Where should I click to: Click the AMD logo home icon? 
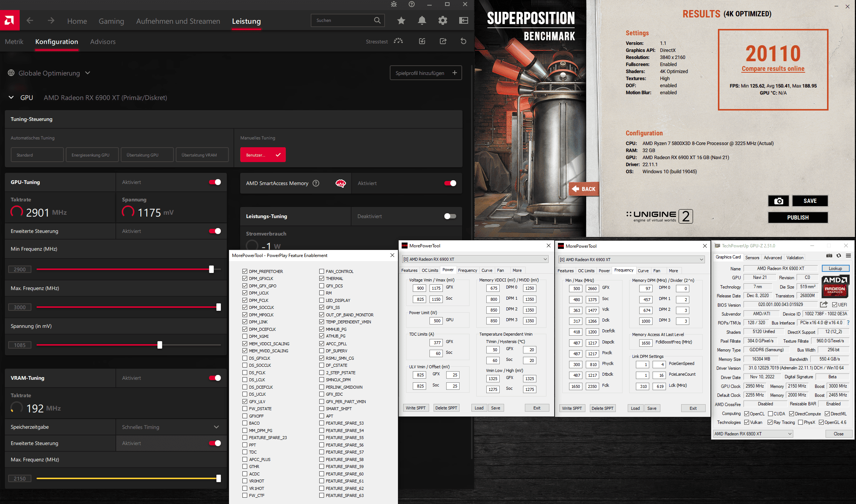tap(10, 20)
